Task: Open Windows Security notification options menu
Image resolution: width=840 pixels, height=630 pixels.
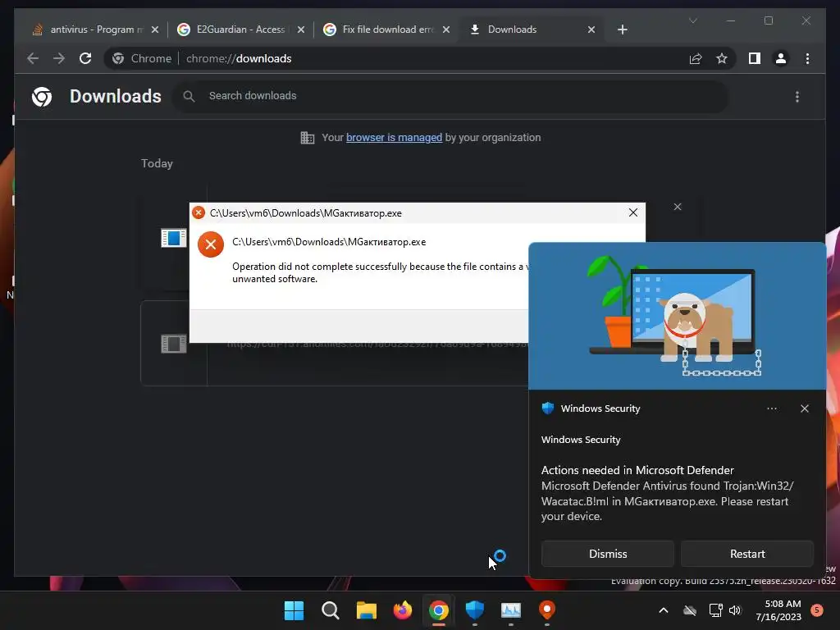Action: pos(771,409)
